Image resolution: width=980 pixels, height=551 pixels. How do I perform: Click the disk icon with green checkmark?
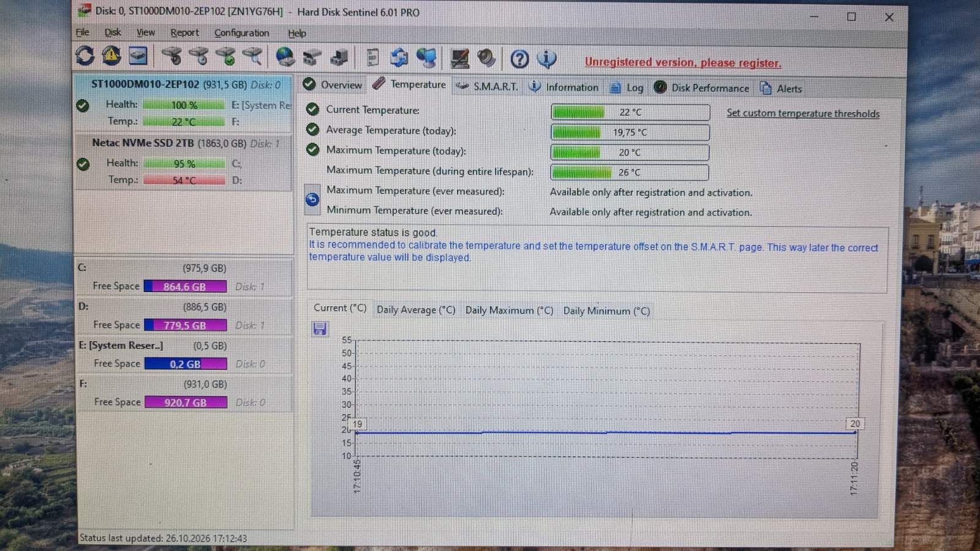[225, 57]
